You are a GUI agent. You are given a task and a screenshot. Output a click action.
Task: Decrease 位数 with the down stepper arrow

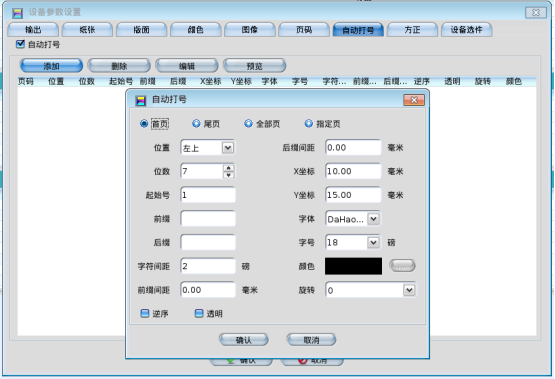coord(229,175)
